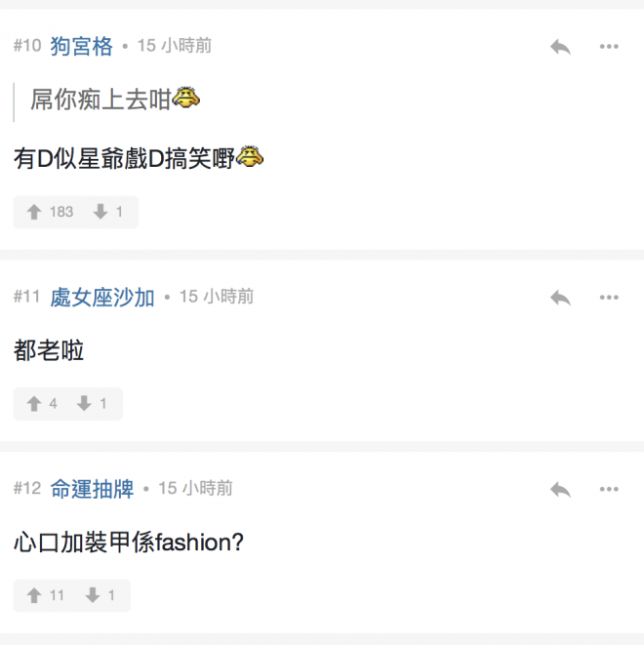This screenshot has height=645, width=644.
Task: Open user profile 命運抽牌
Action: [x=92, y=489]
